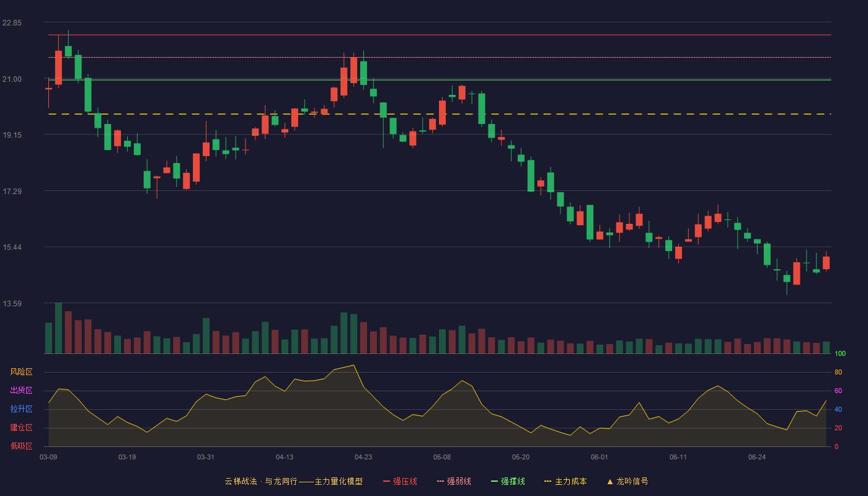Screen dimensions: 868x496
Task: Click the 出货区 zone label
Action: coord(21,391)
